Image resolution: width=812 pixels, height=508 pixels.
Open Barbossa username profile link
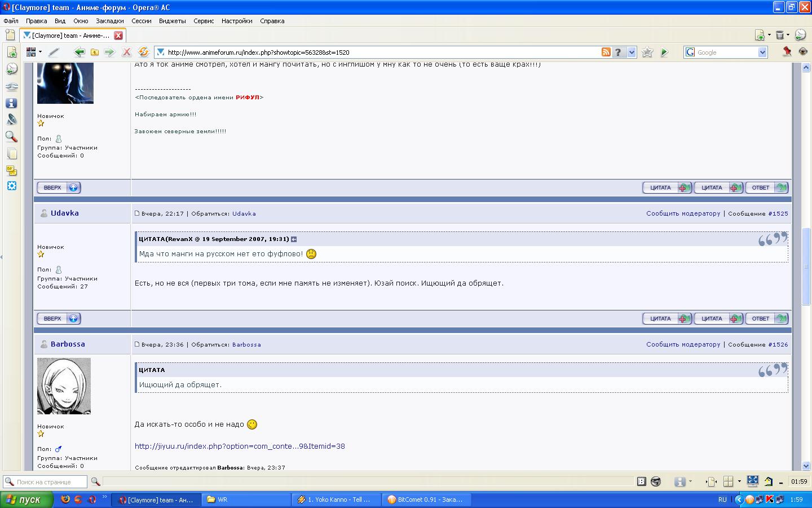pyautogui.click(x=68, y=344)
